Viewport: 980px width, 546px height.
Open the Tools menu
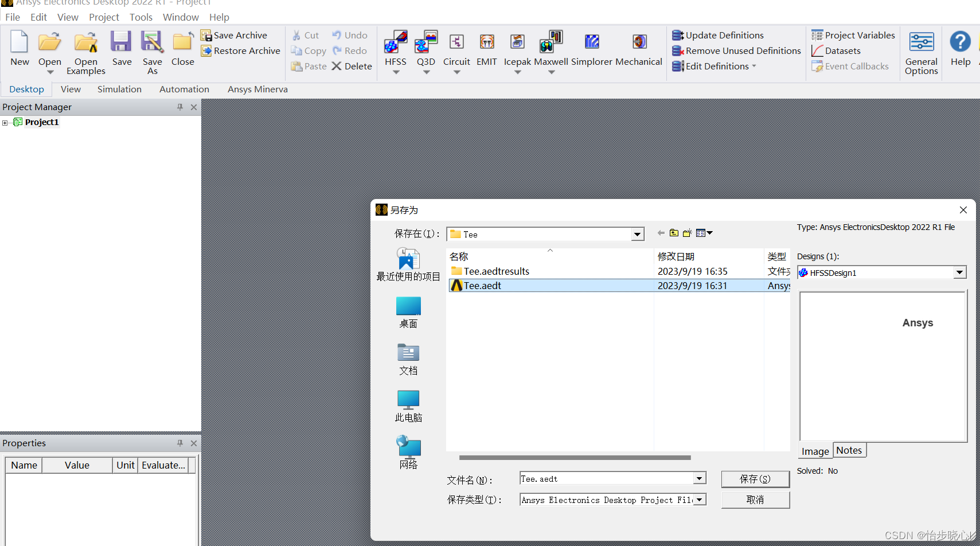point(141,17)
